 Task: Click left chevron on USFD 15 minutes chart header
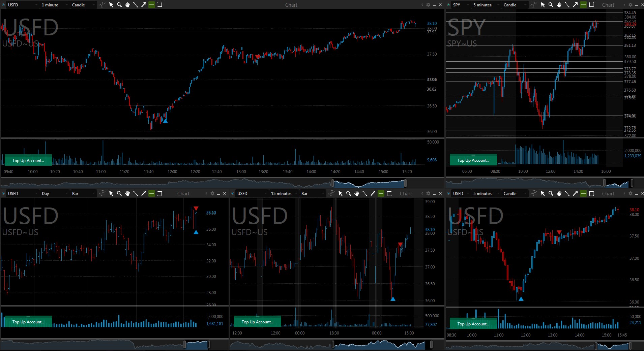point(422,193)
